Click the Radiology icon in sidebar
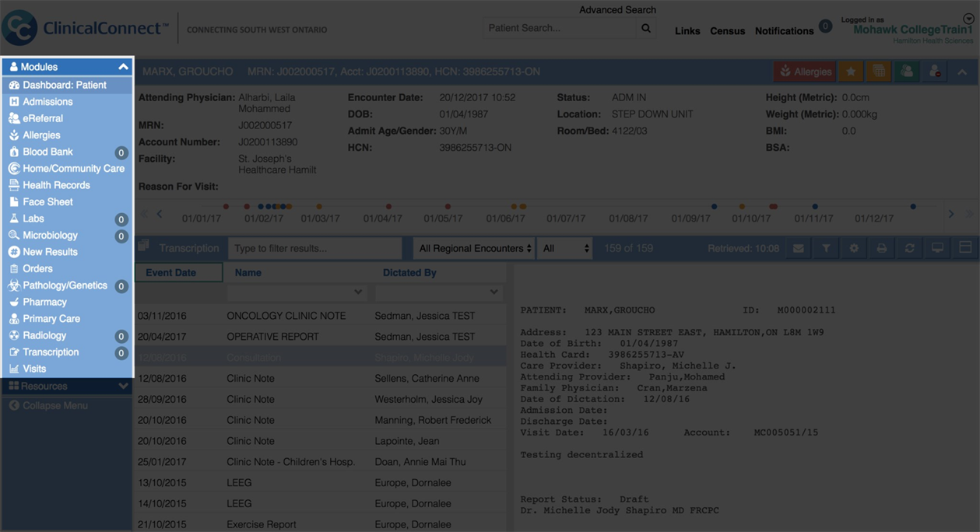 click(14, 335)
